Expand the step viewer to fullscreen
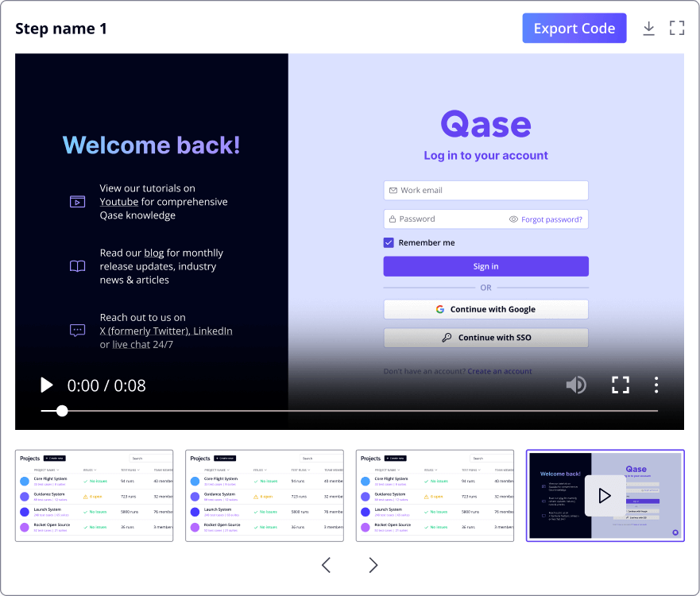Viewport: 700px width, 596px height. point(677,28)
